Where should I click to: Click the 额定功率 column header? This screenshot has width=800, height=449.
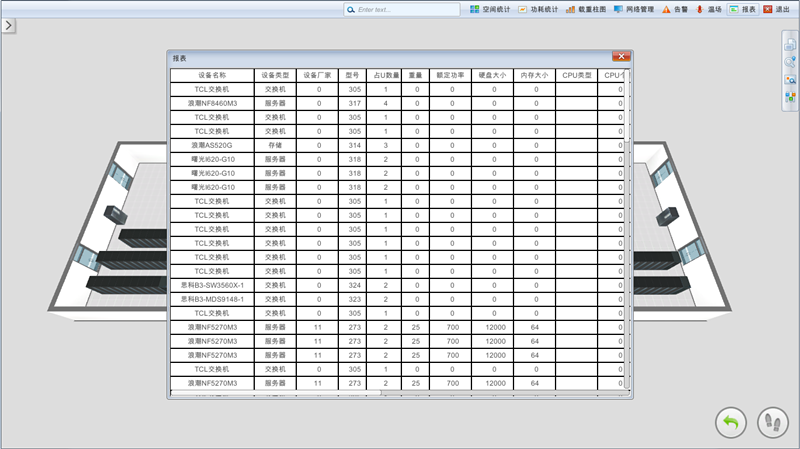451,75
